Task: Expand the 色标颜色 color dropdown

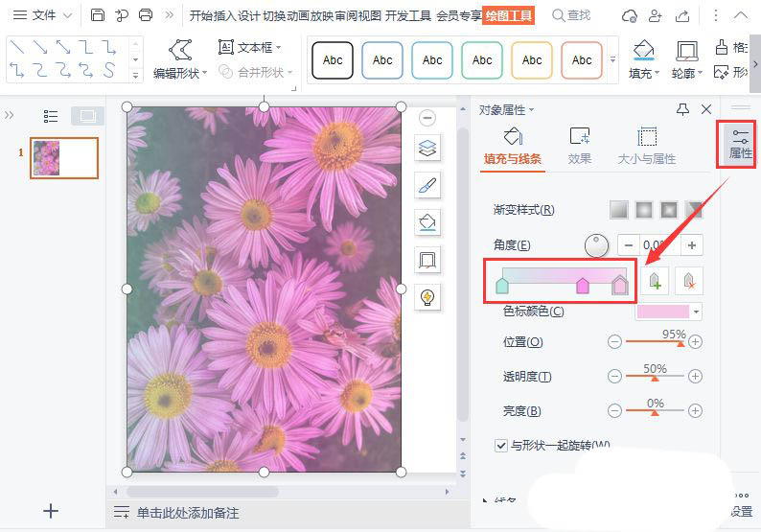Action: tap(697, 312)
